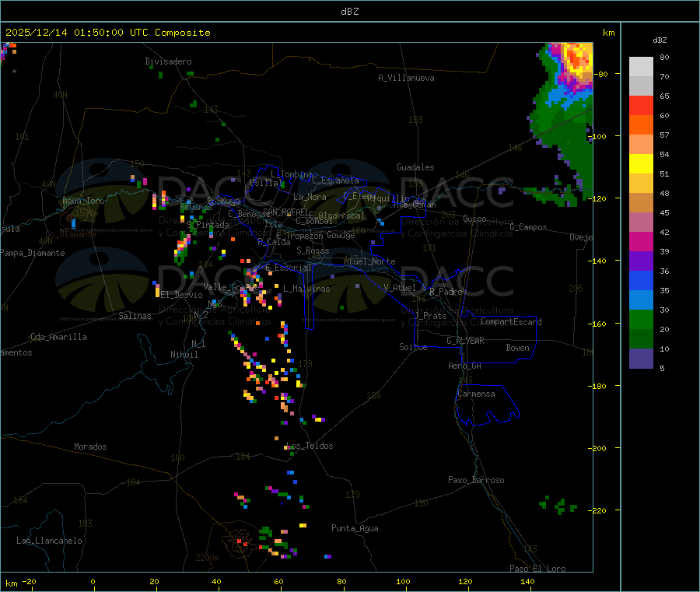Click the Nihuil map label
Screen dimensions: 700x592
[x=184, y=355]
